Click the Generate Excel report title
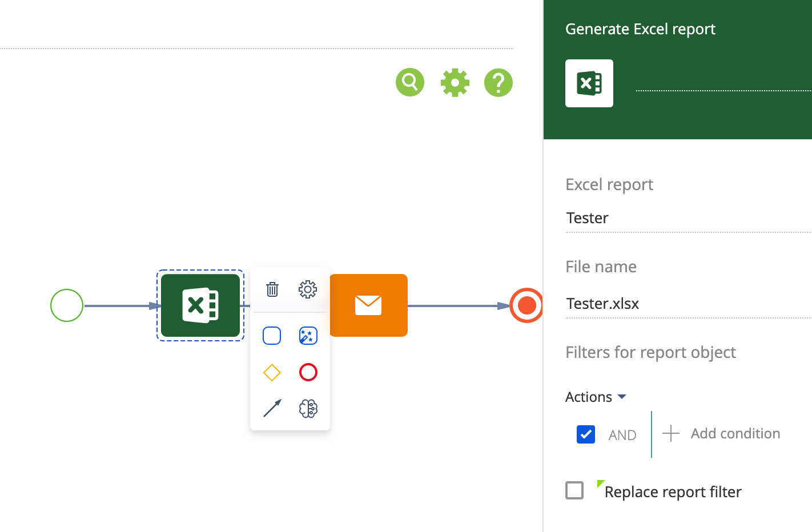The width and height of the screenshot is (812, 532). coord(640,29)
